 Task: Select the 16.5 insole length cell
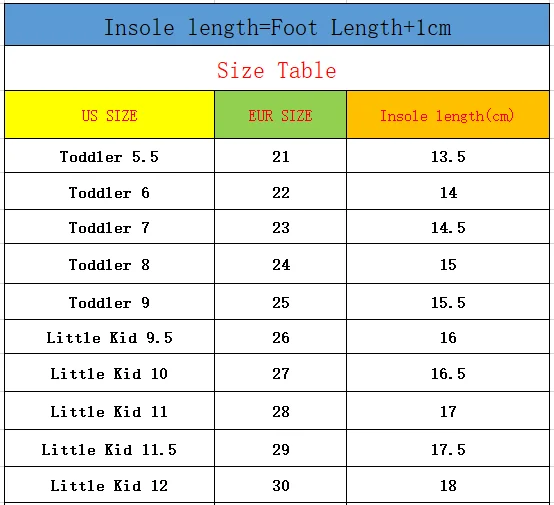click(448, 373)
